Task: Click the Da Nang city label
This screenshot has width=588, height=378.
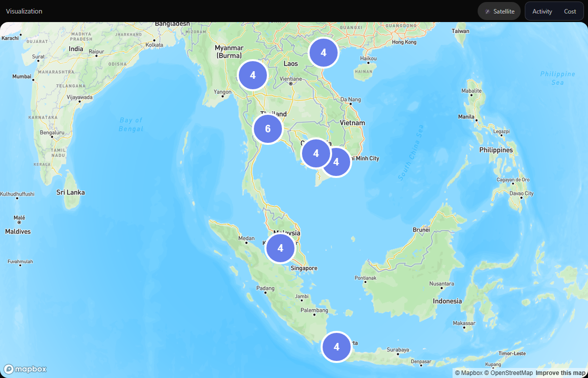Action: (x=351, y=100)
